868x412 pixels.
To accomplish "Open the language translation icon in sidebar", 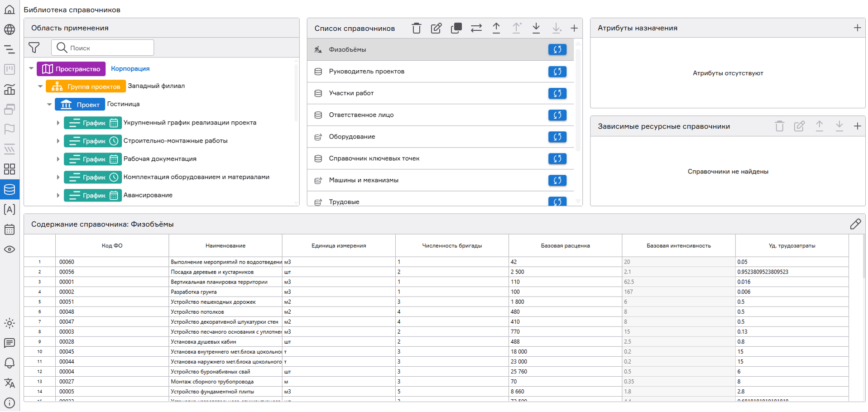I will [x=10, y=383].
